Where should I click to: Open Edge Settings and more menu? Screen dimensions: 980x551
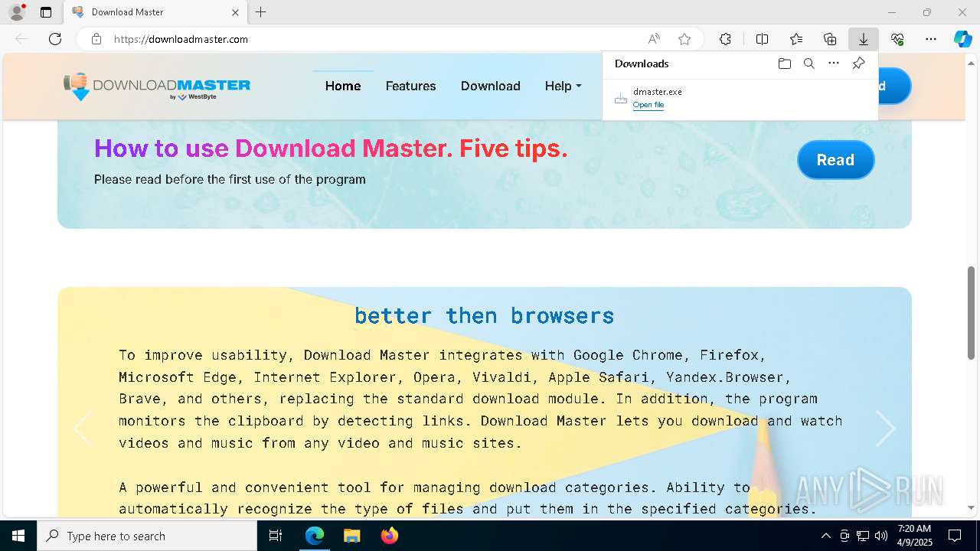click(x=931, y=39)
